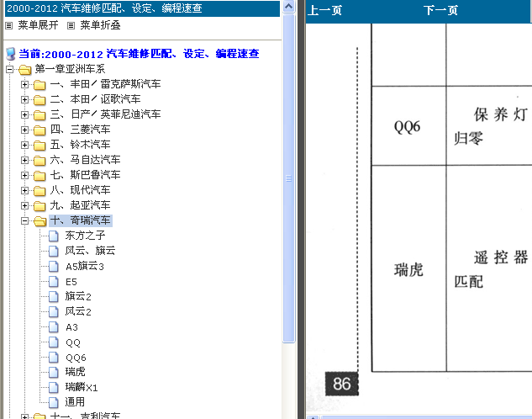The image size is (532, 419).
Task: Open the 通用 entry
Action: (x=75, y=402)
